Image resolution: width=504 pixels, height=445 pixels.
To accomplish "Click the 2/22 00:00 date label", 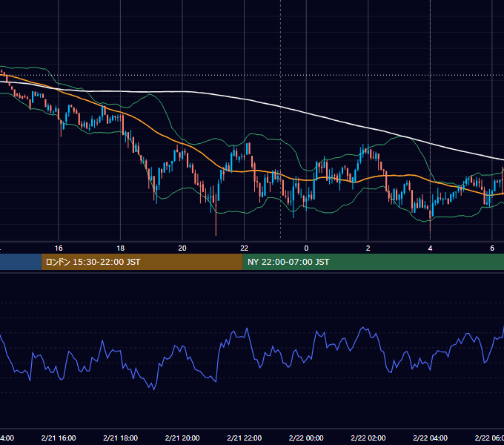I will click(306, 438).
